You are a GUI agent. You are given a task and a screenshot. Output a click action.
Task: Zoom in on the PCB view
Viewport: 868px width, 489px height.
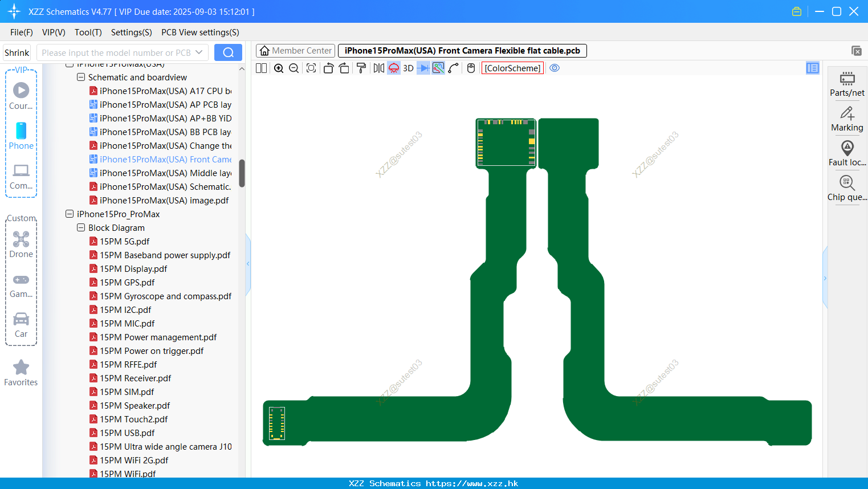pos(279,68)
